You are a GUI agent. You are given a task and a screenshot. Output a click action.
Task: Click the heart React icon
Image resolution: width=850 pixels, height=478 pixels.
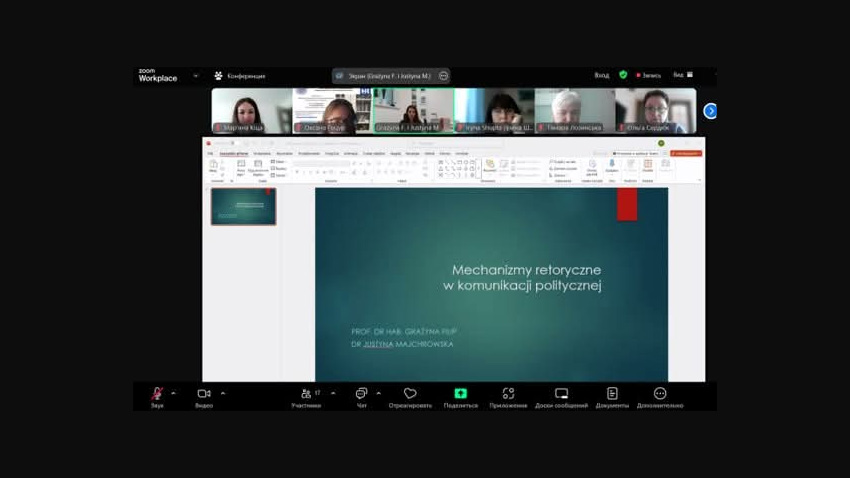(410, 394)
